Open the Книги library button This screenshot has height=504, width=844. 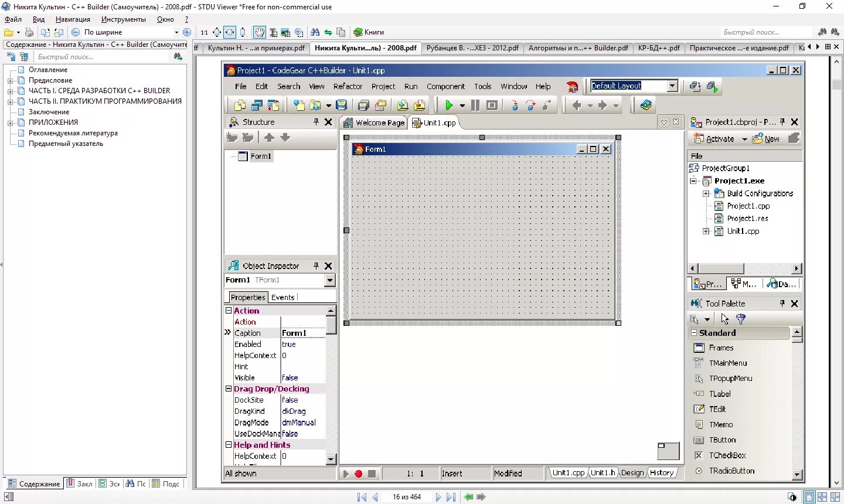tap(369, 32)
